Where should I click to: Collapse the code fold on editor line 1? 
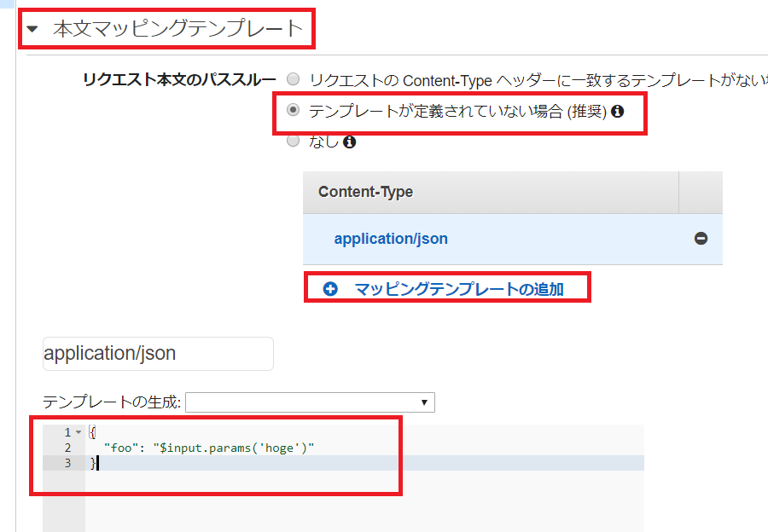(79, 431)
